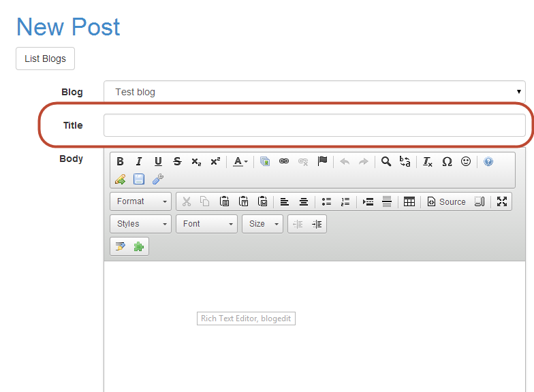Switch to Source view
The height and width of the screenshot is (392, 534).
[x=446, y=201]
